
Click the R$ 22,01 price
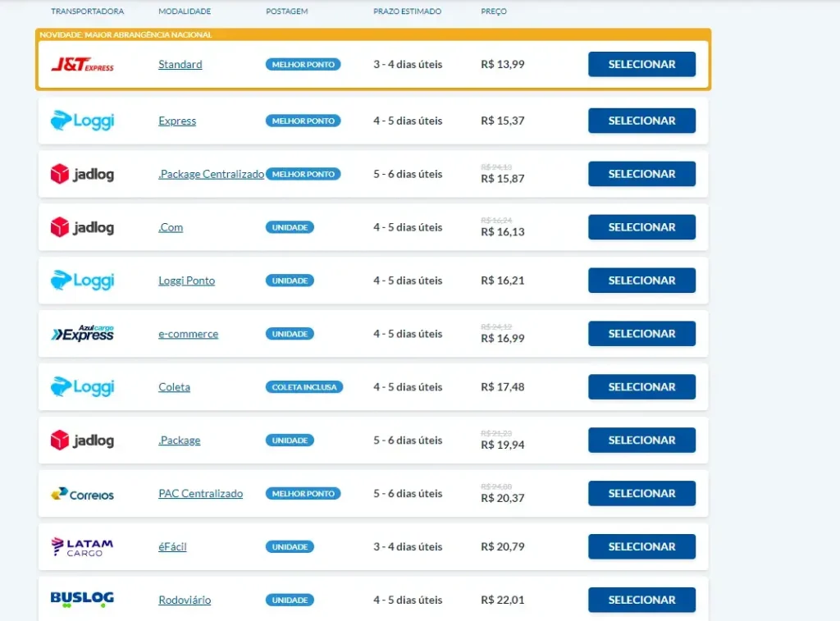tap(503, 600)
